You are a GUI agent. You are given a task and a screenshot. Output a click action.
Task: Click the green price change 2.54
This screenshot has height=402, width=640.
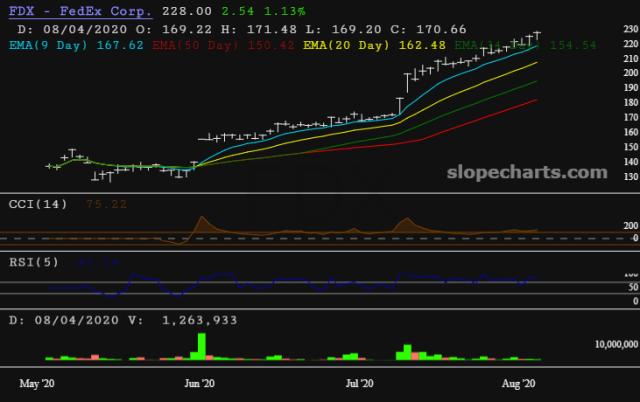[x=238, y=11]
